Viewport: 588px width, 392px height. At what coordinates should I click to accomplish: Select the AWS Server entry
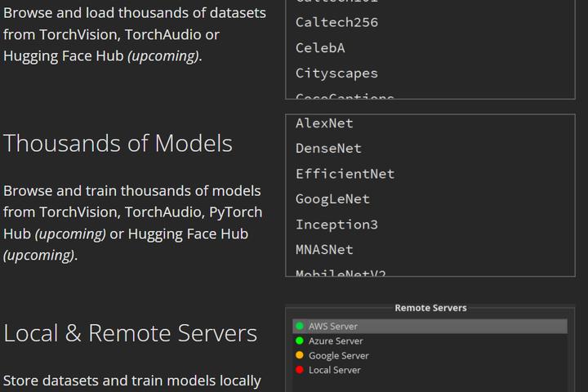[334, 327]
